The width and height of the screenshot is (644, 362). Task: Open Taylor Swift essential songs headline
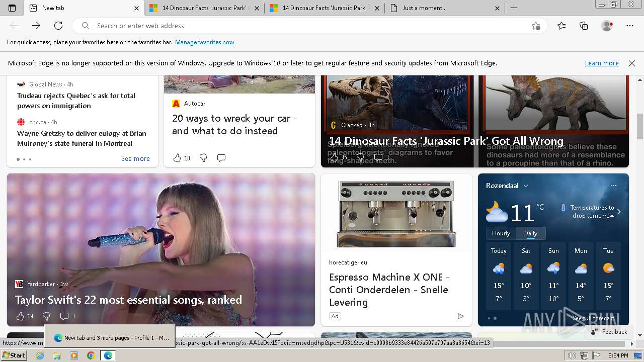click(x=128, y=300)
